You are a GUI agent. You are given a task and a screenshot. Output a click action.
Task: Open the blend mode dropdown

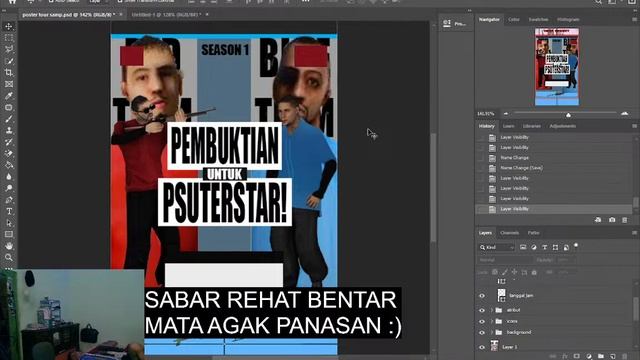pos(505,260)
